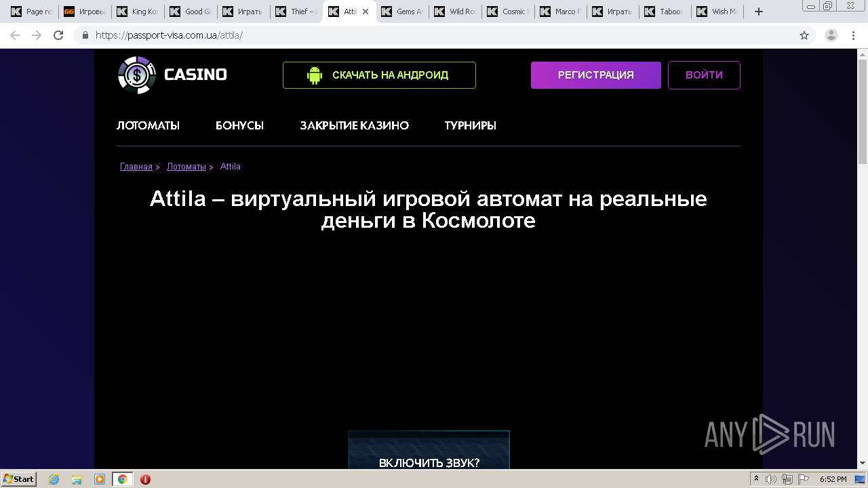Open the Турниры menu item
Screen dimensions: 868x488
[470, 125]
